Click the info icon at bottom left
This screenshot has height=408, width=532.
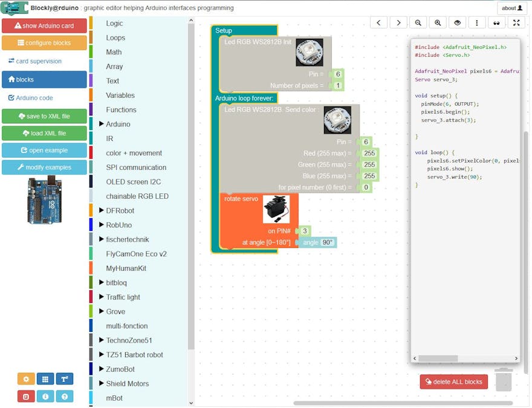click(x=45, y=397)
